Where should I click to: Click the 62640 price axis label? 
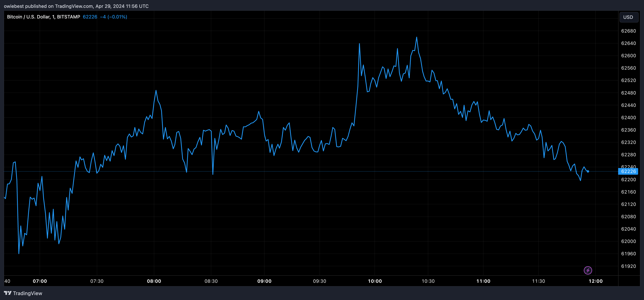click(629, 43)
